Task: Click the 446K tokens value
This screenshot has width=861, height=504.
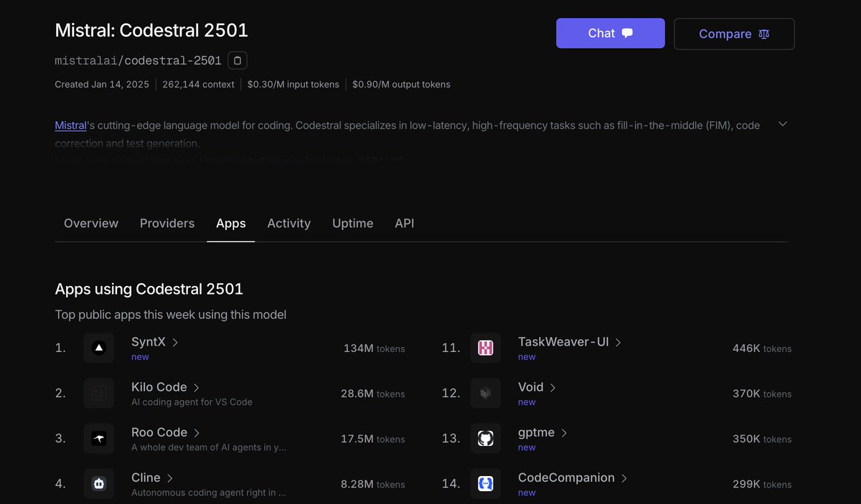Action: coord(762,348)
